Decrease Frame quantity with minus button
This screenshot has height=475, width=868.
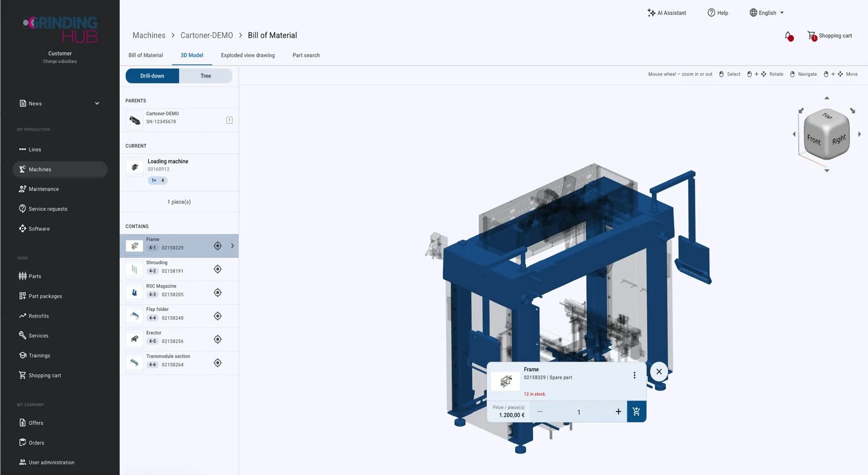(540, 412)
